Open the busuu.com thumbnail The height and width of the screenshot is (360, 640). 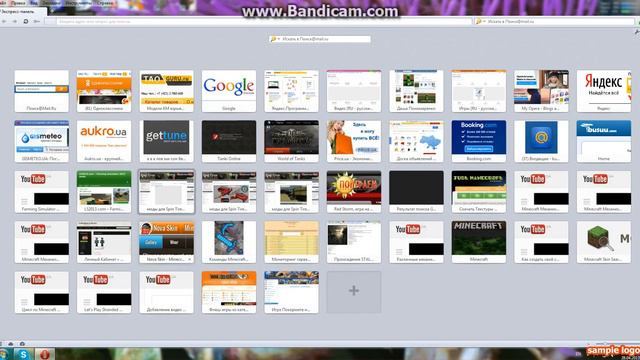[604, 141]
